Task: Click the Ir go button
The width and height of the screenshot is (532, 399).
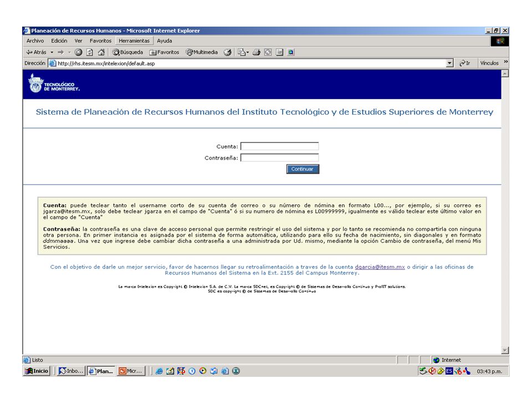Action: 464,63
